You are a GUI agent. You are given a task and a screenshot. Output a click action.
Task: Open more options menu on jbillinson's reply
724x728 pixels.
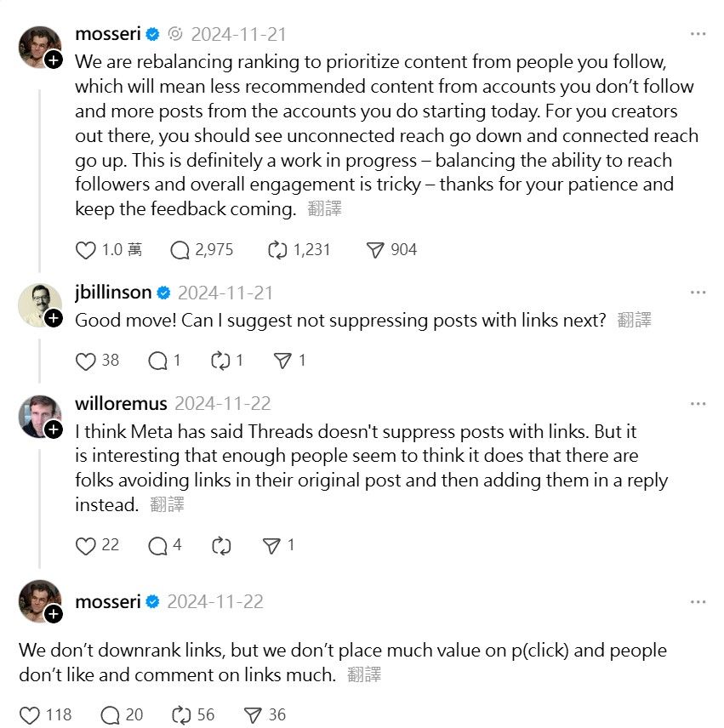698,293
